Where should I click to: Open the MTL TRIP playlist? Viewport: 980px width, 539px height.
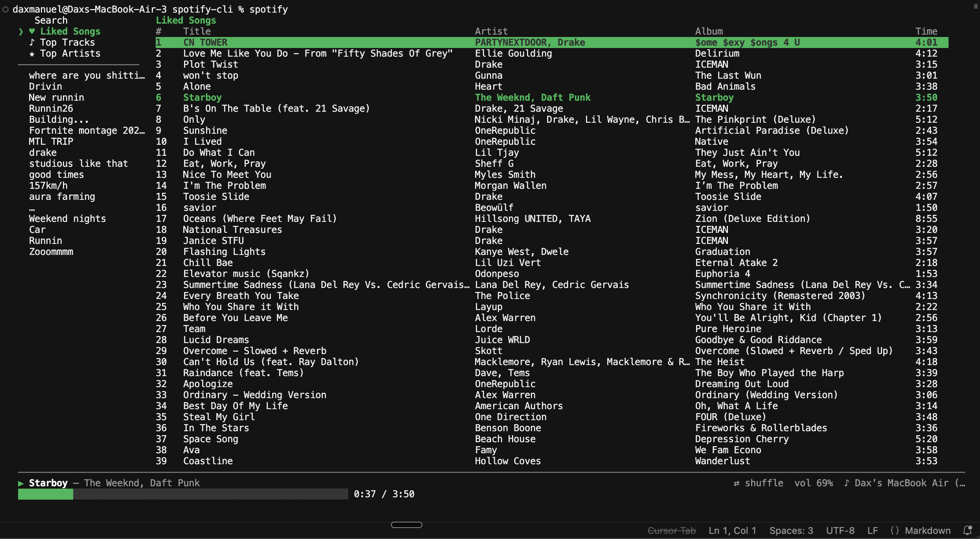tap(51, 142)
